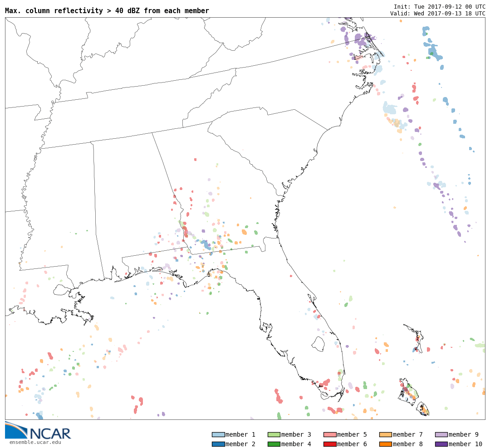This screenshot has width=490, height=448.
Task: Click the 'member 8' legend label
Action: coord(408,444)
